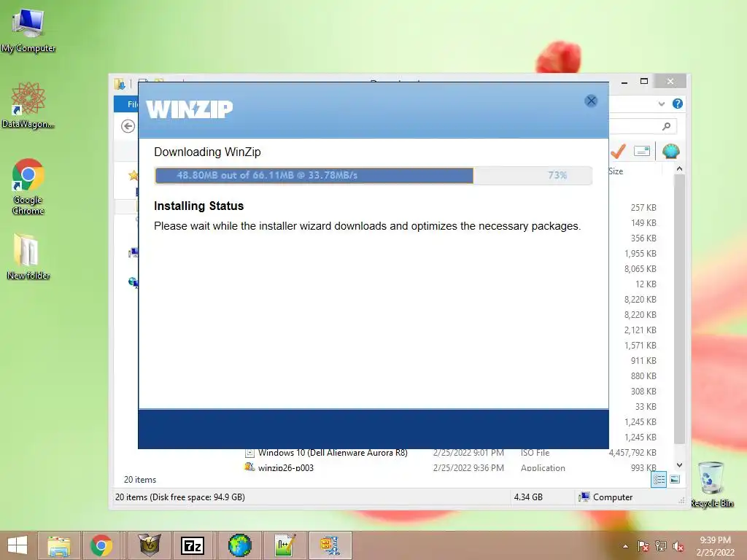Click the shell-shaped toolbar icon
Viewport: 747px width, 560px height.
pyautogui.click(x=671, y=152)
